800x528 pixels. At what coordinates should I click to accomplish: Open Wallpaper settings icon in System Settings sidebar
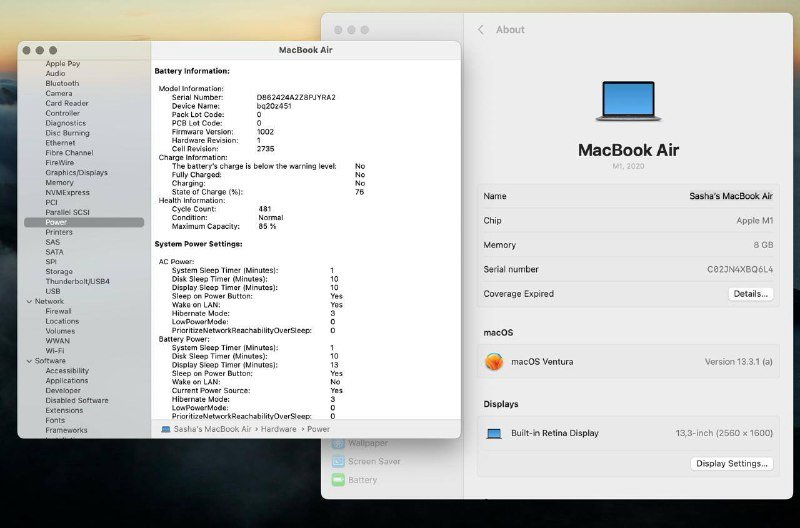(x=338, y=443)
